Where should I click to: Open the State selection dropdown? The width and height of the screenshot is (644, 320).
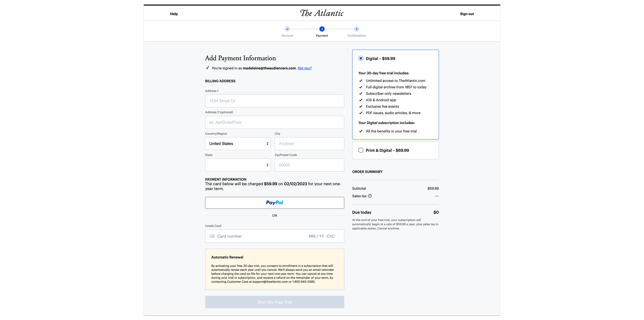click(238, 165)
